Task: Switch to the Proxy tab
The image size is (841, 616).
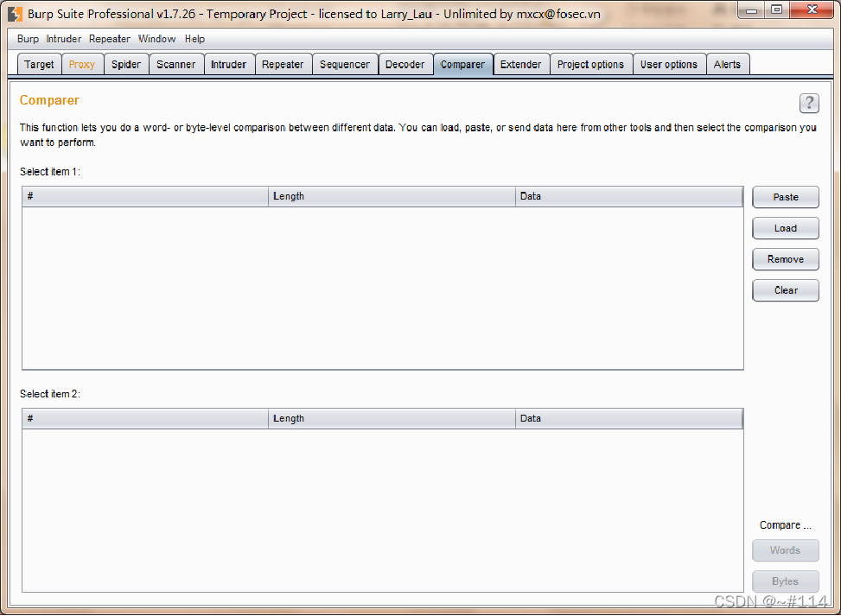Action: pos(82,64)
